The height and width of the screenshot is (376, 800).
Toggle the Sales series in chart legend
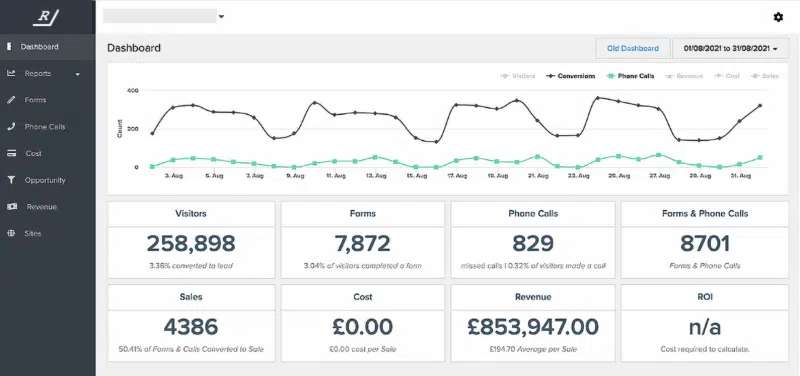click(765, 76)
